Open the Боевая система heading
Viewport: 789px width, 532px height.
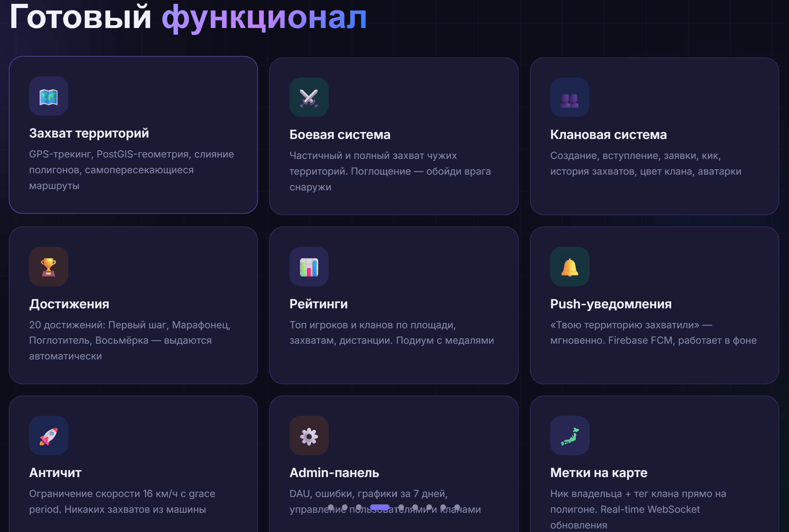340,135
